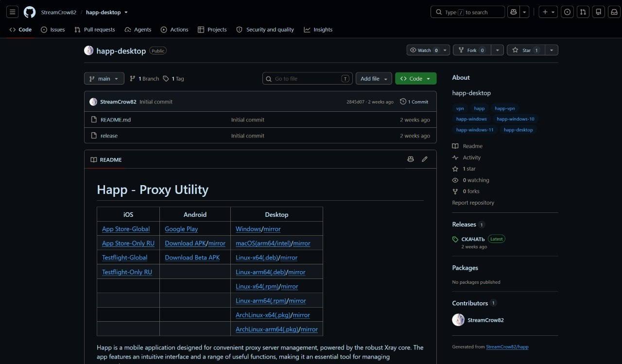
Task: Click the release folder icon
Action: tap(94, 136)
